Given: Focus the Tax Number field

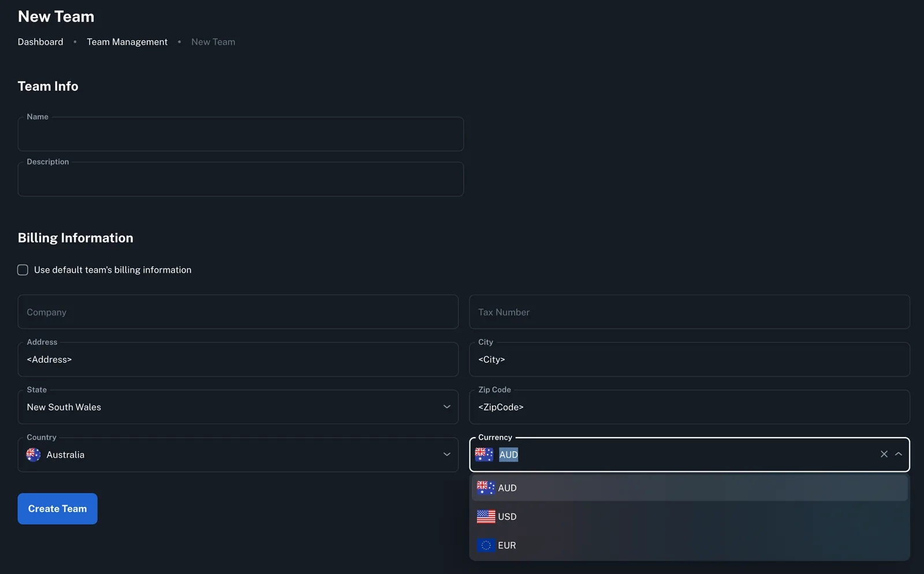Looking at the screenshot, I should pos(690,312).
